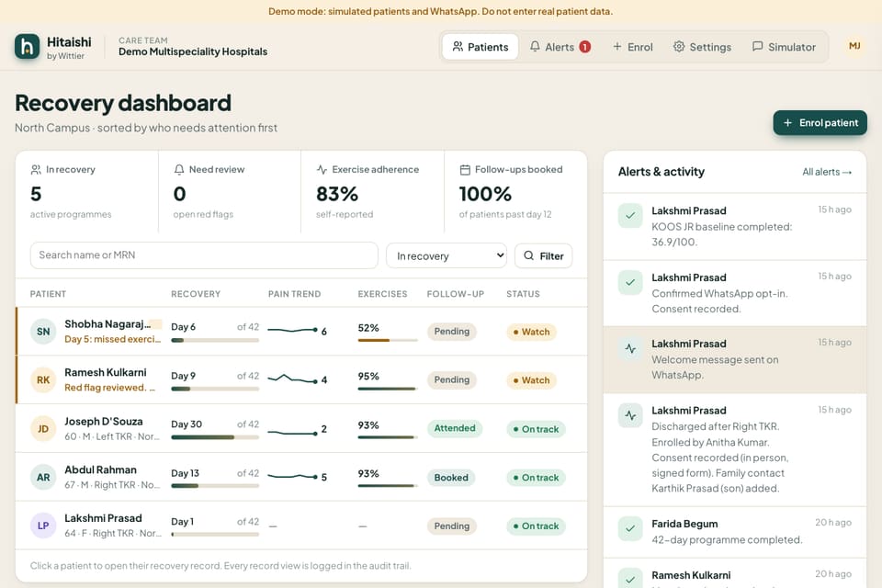Go to the Enrol tab
Screen dimensions: 882x588
click(x=633, y=47)
